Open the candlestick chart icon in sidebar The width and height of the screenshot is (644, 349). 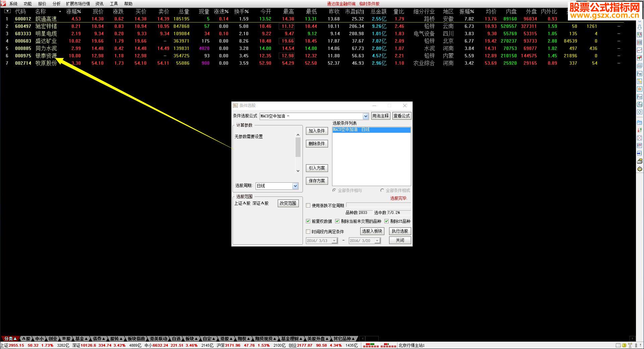point(640,58)
